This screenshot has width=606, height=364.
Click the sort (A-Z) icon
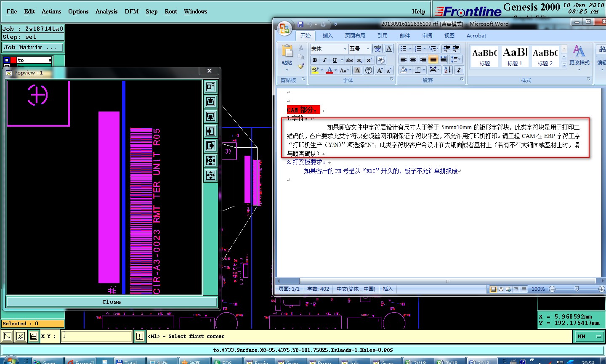coord(447,70)
